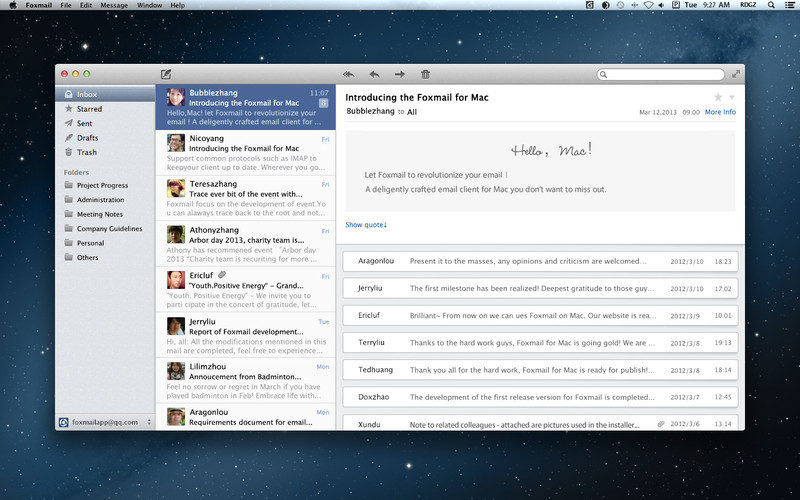Open the Foxmail menu in menu bar
Screen dimensions: 800x500
[39, 5]
